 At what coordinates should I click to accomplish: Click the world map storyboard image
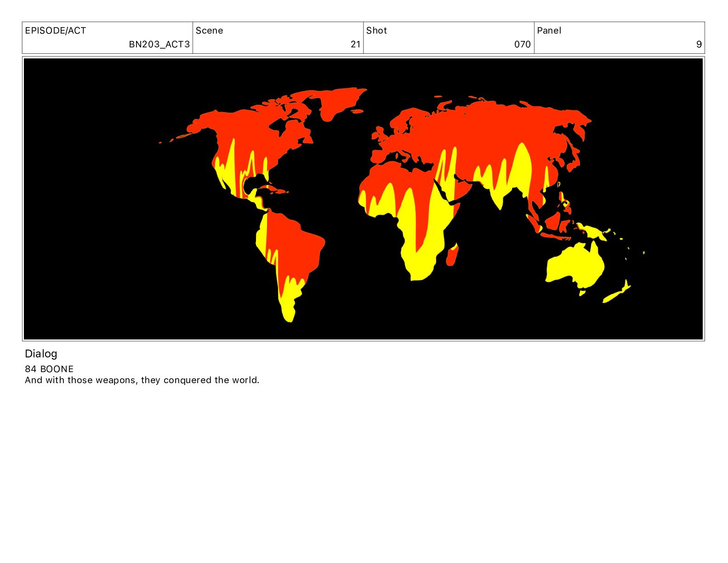pyautogui.click(x=363, y=199)
